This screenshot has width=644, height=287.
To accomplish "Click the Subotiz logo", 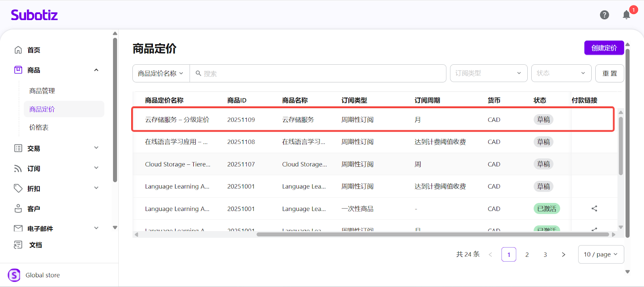I will (x=34, y=15).
